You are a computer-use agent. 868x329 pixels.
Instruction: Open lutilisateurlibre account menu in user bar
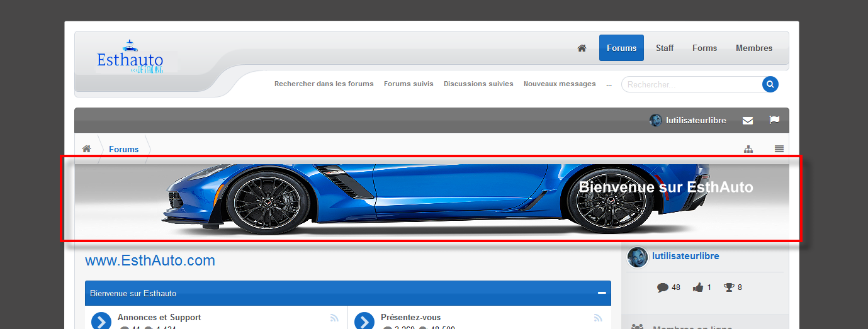pos(696,120)
